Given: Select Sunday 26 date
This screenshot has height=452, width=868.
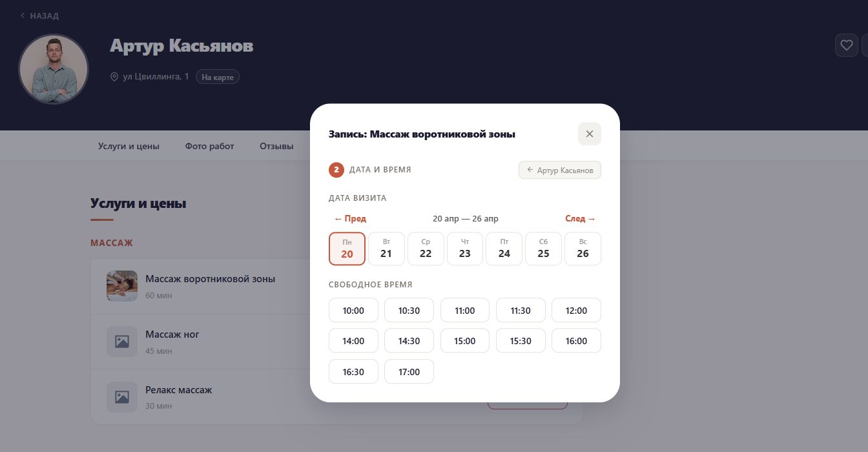Looking at the screenshot, I should [583, 249].
